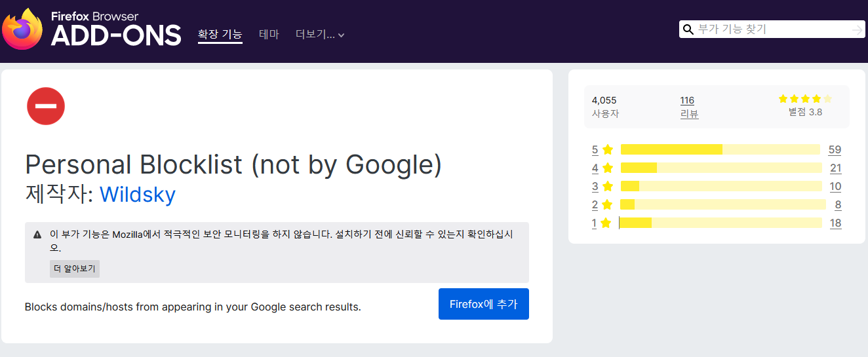Submit search with the arrow button

pos(857,29)
